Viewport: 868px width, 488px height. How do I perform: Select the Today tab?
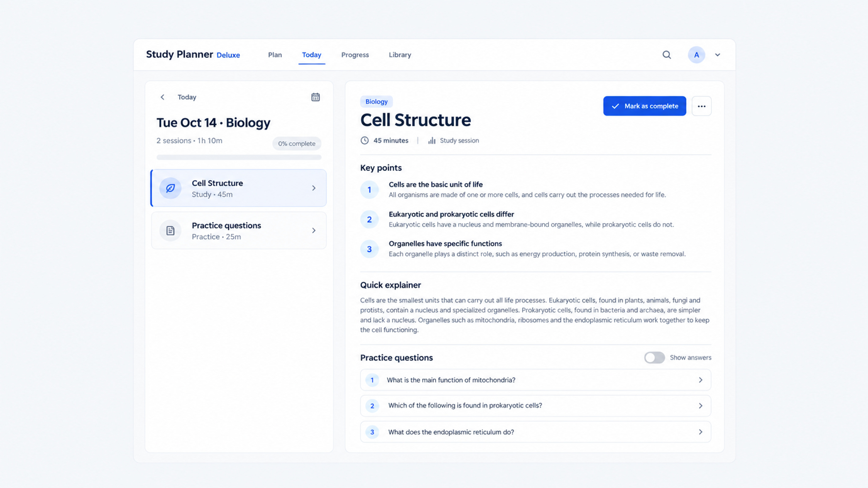click(312, 55)
